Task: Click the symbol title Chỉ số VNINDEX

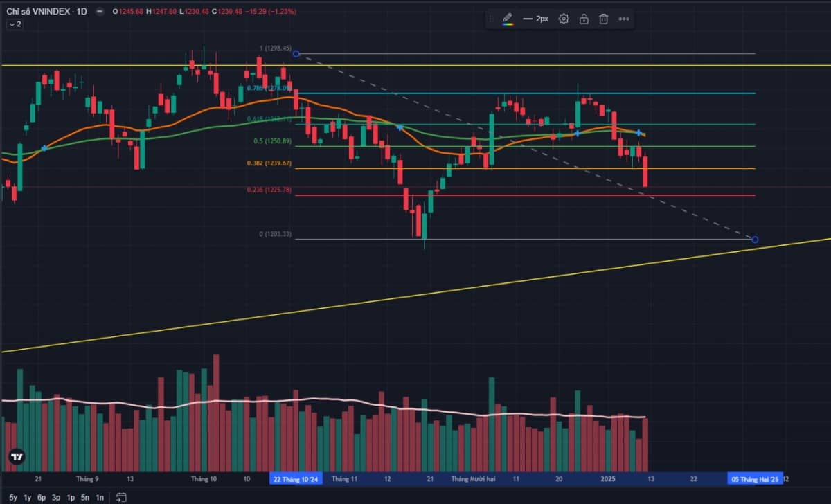Action: (37, 11)
